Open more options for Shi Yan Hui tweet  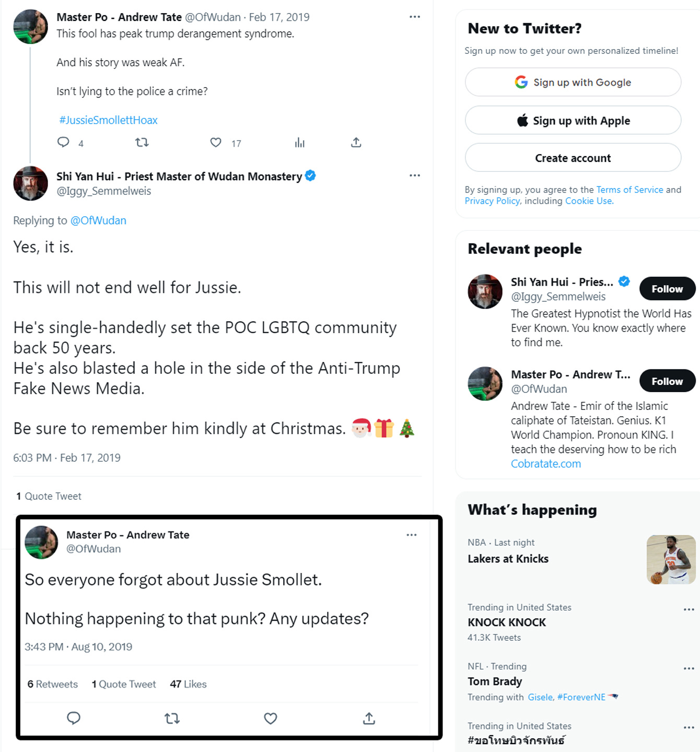click(x=415, y=175)
